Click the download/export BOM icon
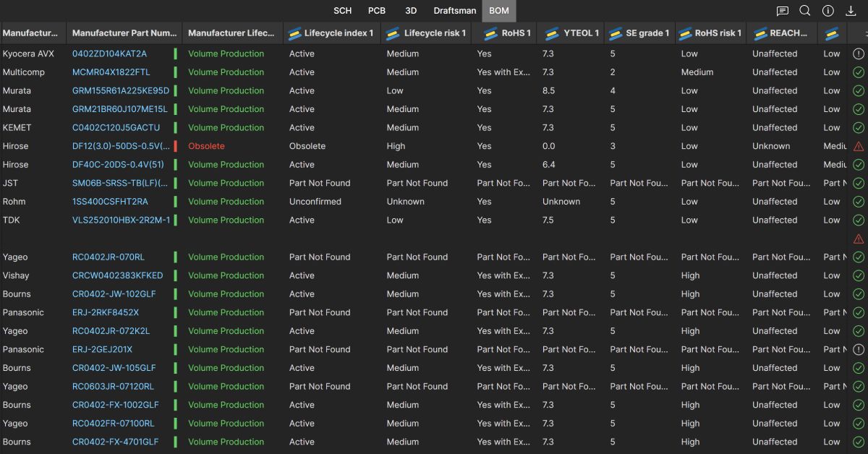868x454 pixels. pos(851,11)
